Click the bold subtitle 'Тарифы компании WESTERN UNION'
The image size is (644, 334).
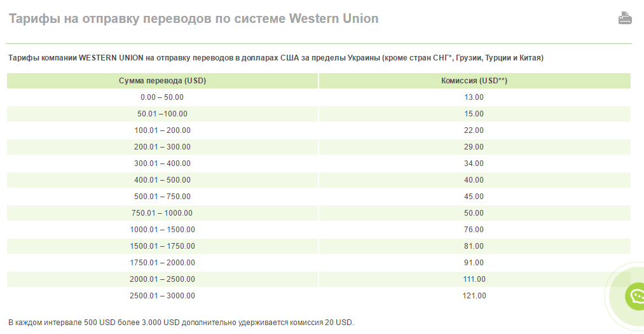coord(276,58)
